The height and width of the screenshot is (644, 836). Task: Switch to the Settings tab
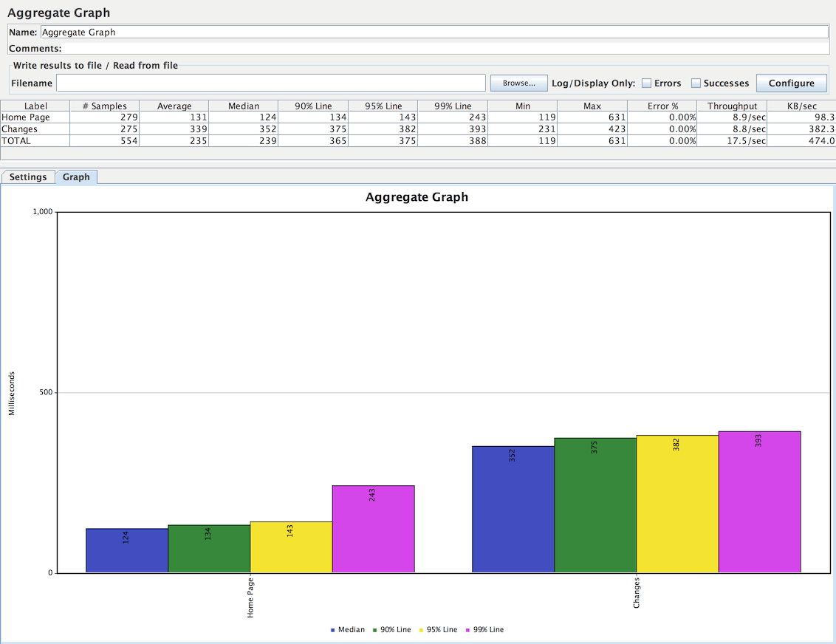pyautogui.click(x=28, y=177)
